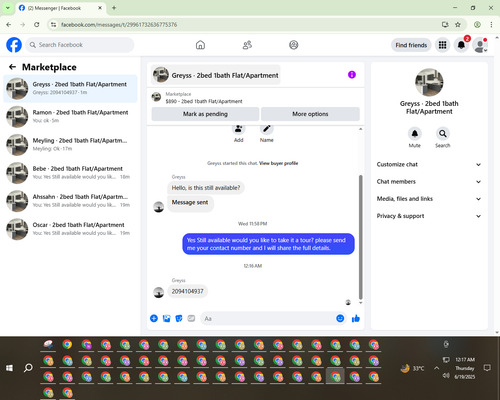The height and width of the screenshot is (400, 500).
Task: Choose a GIF icon in composer
Action: tap(191, 318)
